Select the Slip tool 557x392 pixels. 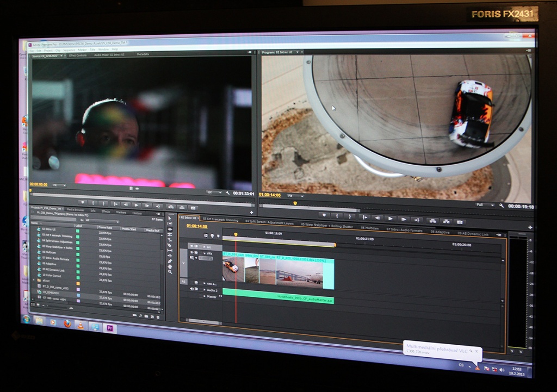point(170,250)
